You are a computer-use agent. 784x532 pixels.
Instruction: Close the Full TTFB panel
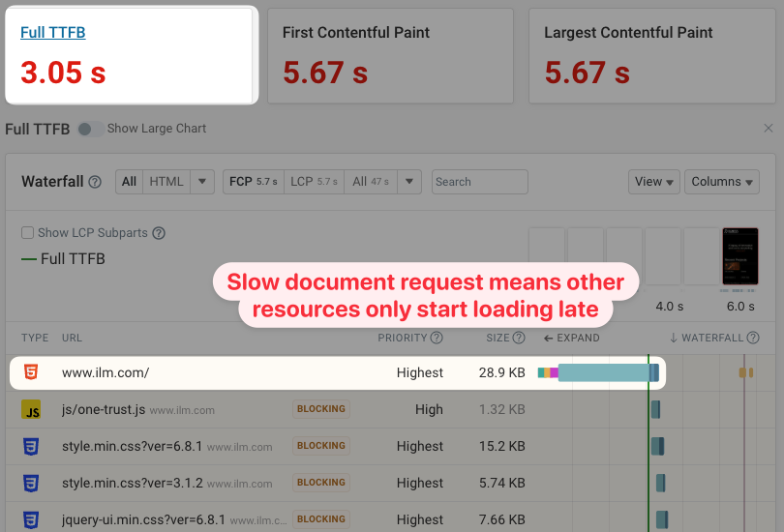769,129
